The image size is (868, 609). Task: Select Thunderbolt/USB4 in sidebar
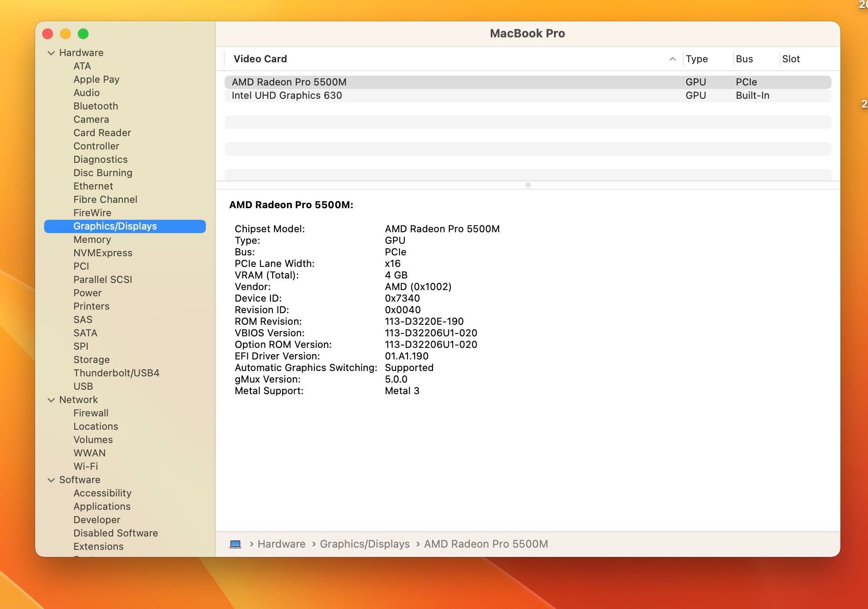[116, 373]
